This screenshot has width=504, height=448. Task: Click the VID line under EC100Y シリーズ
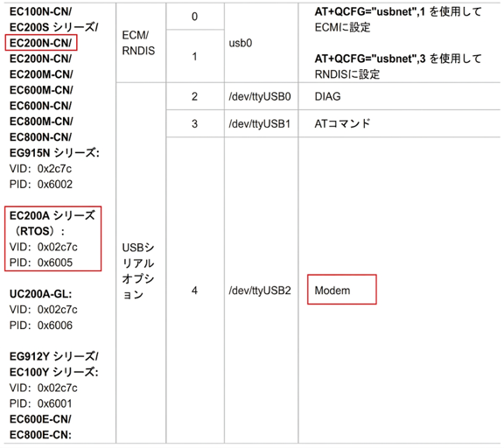44,388
